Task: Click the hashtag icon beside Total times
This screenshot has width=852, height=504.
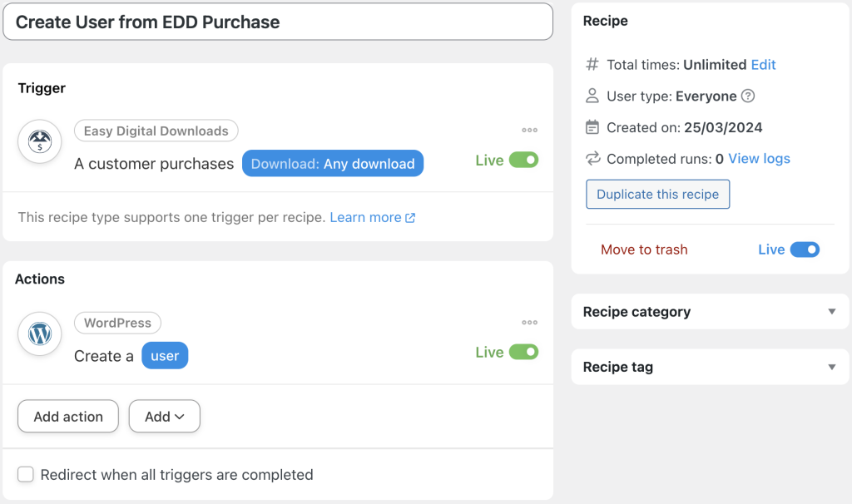Action: [592, 64]
